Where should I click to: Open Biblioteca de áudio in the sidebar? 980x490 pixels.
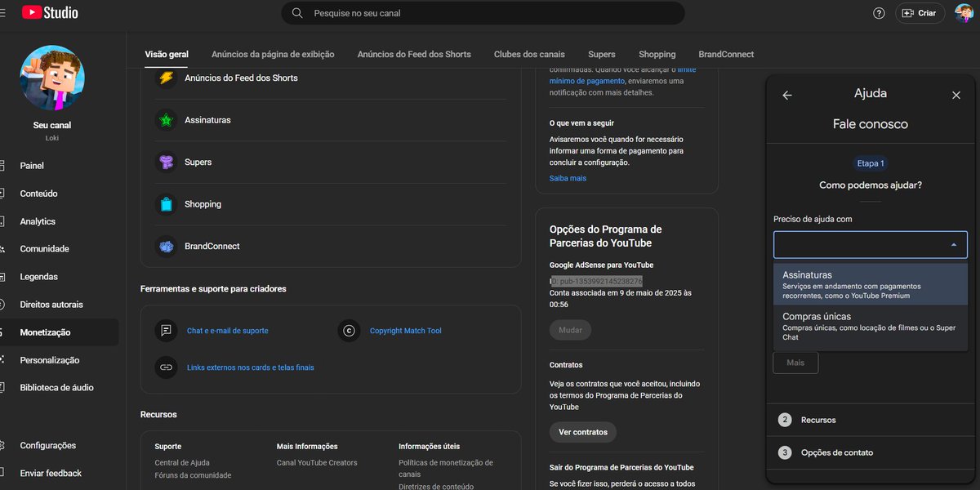[x=59, y=388]
